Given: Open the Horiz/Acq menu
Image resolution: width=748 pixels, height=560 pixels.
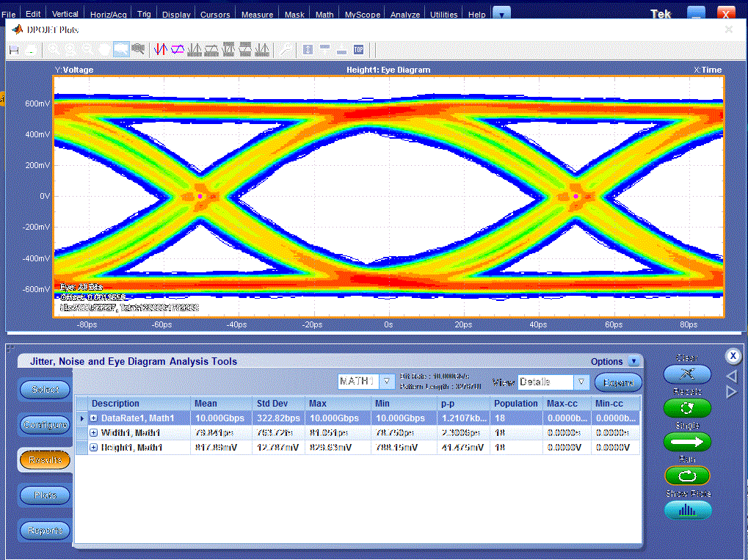Looking at the screenshot, I should [x=109, y=14].
